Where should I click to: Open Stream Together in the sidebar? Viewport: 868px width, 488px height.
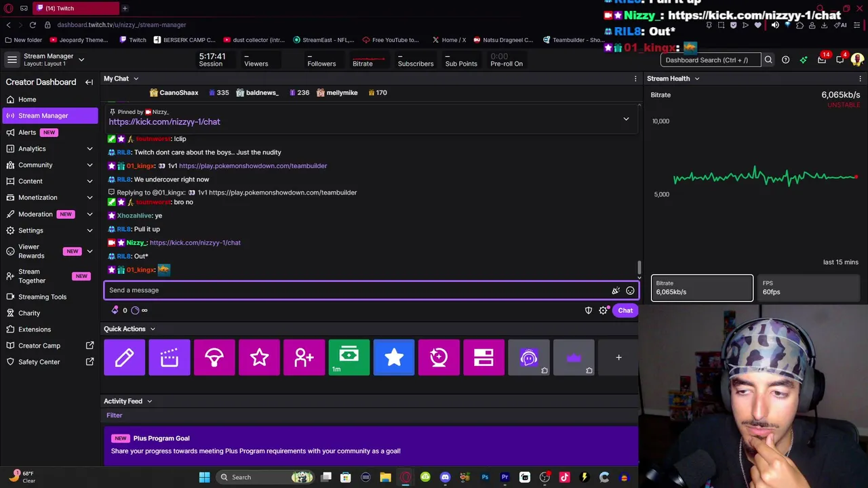[x=50, y=276]
